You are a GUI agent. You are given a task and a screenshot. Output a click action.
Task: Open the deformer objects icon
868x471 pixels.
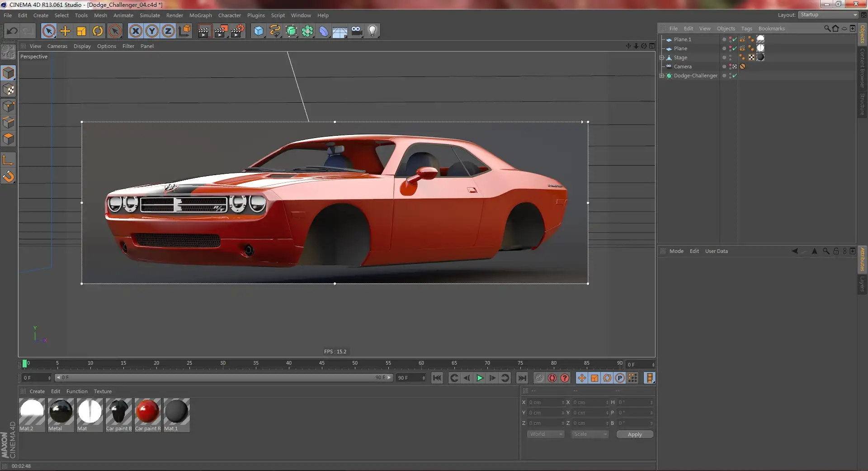(324, 31)
